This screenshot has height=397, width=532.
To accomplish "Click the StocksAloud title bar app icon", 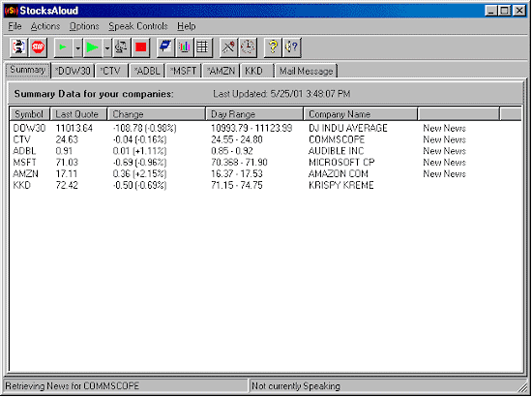I will tap(12, 11).
